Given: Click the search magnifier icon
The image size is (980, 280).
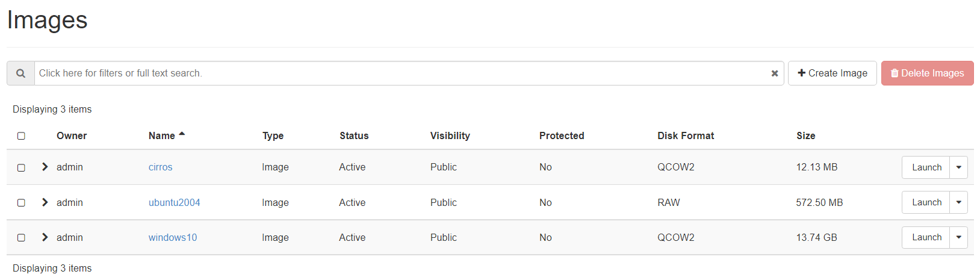Looking at the screenshot, I should pyautogui.click(x=21, y=73).
